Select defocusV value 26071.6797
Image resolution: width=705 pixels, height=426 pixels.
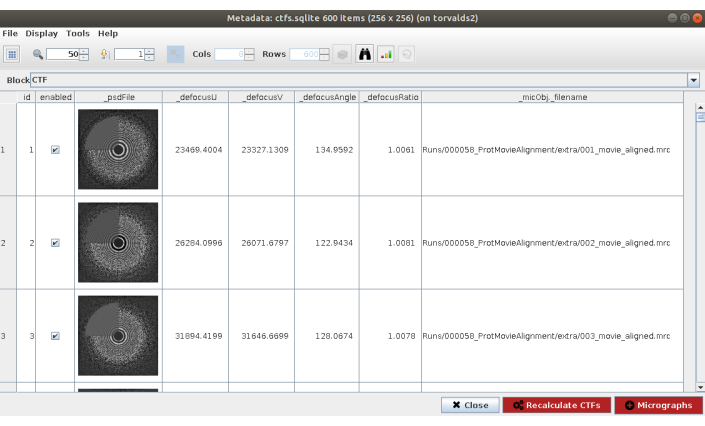tap(264, 243)
